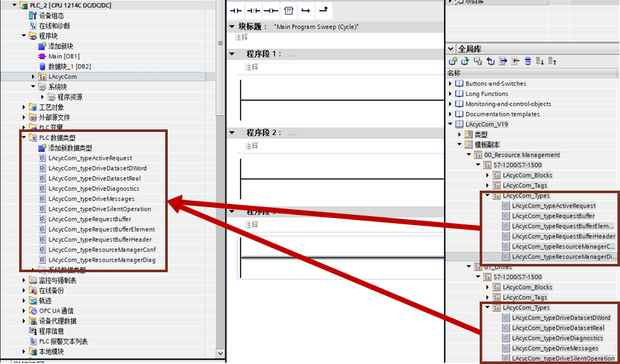Expand the LAcycCom folder under 程序块
Screen dimensions: 620x364
point(34,76)
